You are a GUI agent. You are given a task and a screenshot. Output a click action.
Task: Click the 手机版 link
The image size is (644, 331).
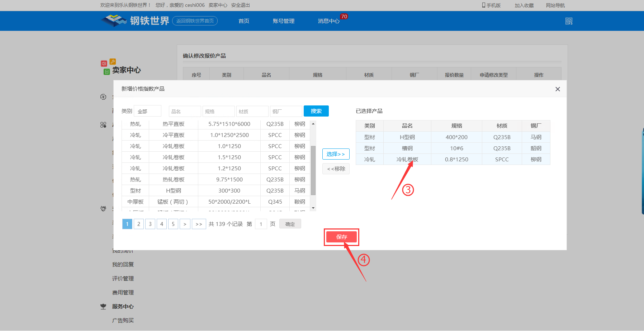493,5
